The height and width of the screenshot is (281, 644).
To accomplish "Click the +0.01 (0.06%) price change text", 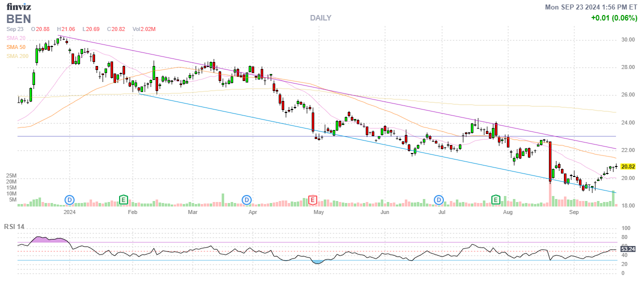I will pos(614,18).
